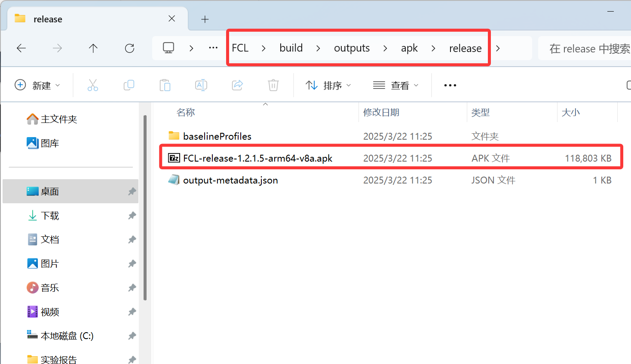Unpin 音乐 using its pin icon
Viewport: 631px width, 364px height.
pos(132,288)
